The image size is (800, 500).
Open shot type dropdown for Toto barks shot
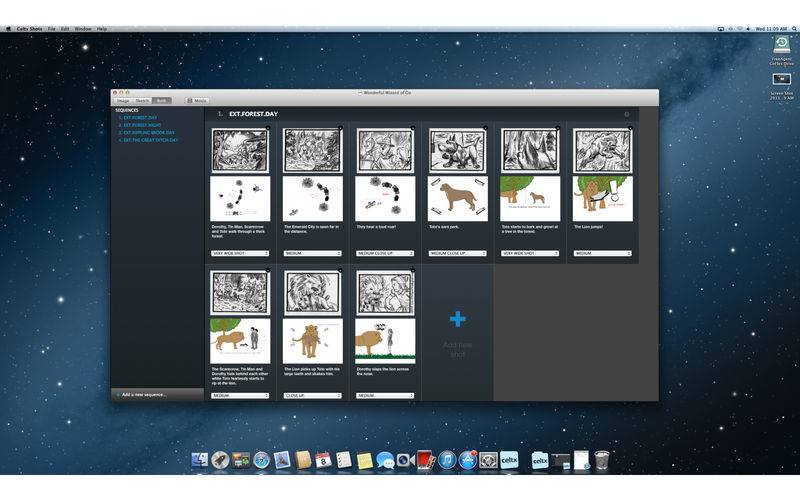530,254
